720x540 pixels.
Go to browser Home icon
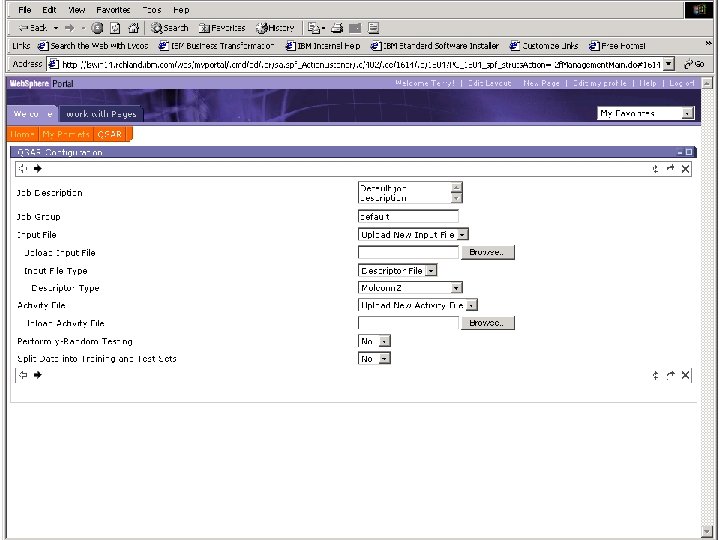tap(133, 28)
